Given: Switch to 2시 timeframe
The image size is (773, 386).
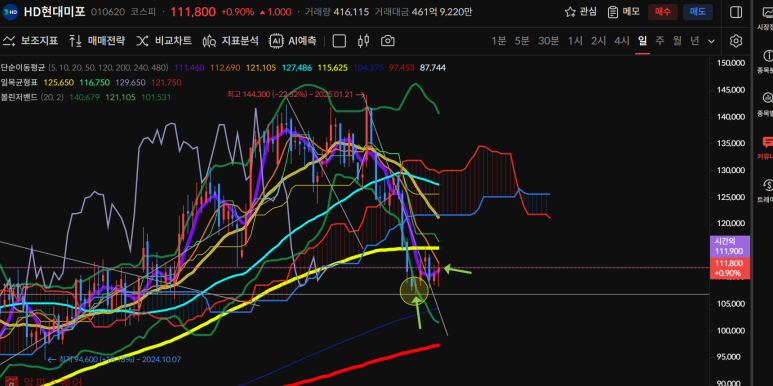Looking at the screenshot, I should (x=598, y=41).
